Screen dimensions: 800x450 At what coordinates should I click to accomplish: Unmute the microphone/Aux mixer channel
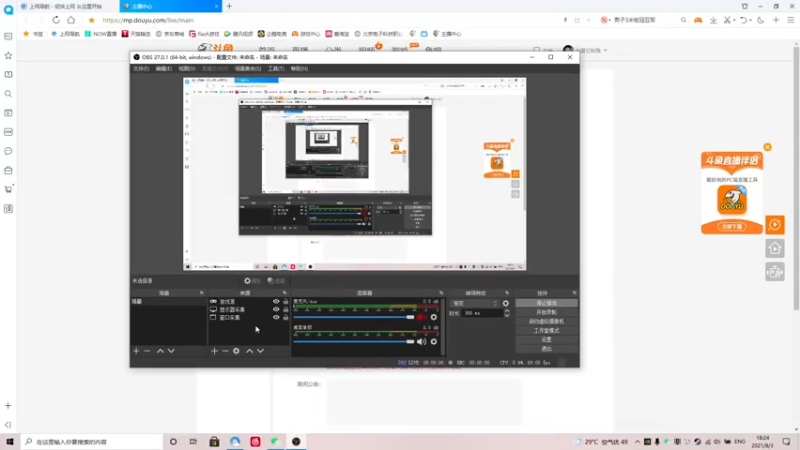point(421,317)
